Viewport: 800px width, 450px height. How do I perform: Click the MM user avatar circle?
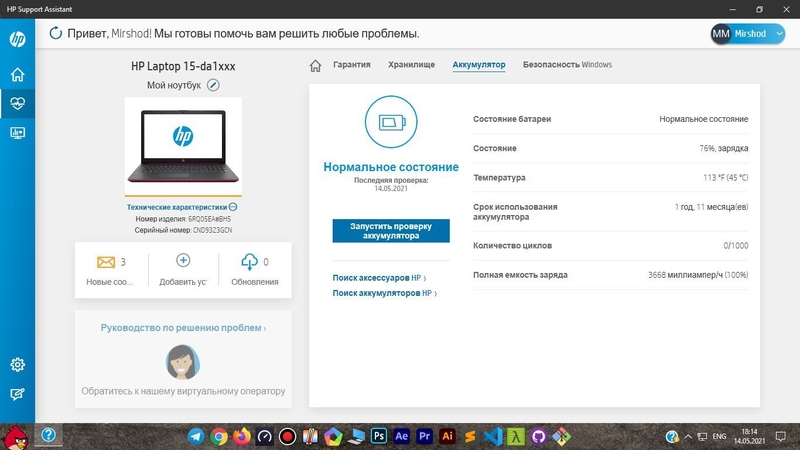click(721, 34)
